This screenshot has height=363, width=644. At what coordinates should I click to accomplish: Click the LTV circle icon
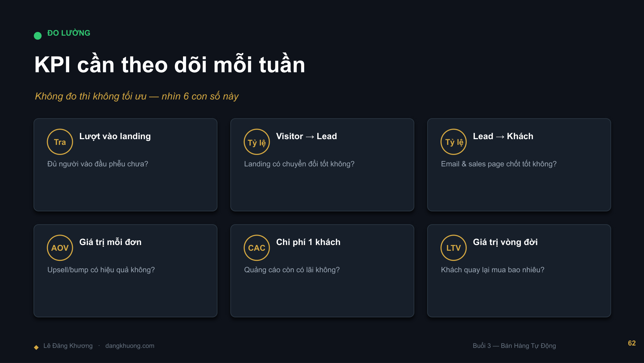pos(453,248)
